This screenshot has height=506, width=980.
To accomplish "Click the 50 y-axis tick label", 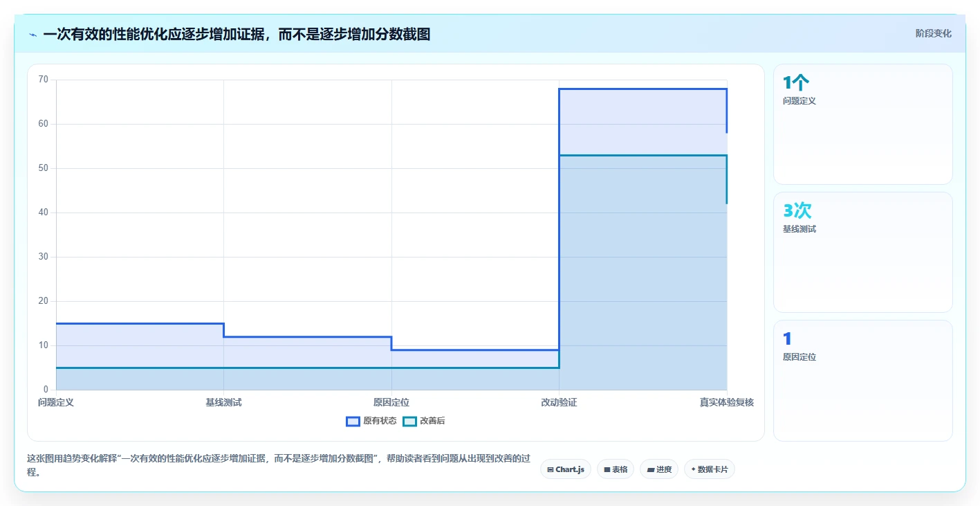I will 43,168.
